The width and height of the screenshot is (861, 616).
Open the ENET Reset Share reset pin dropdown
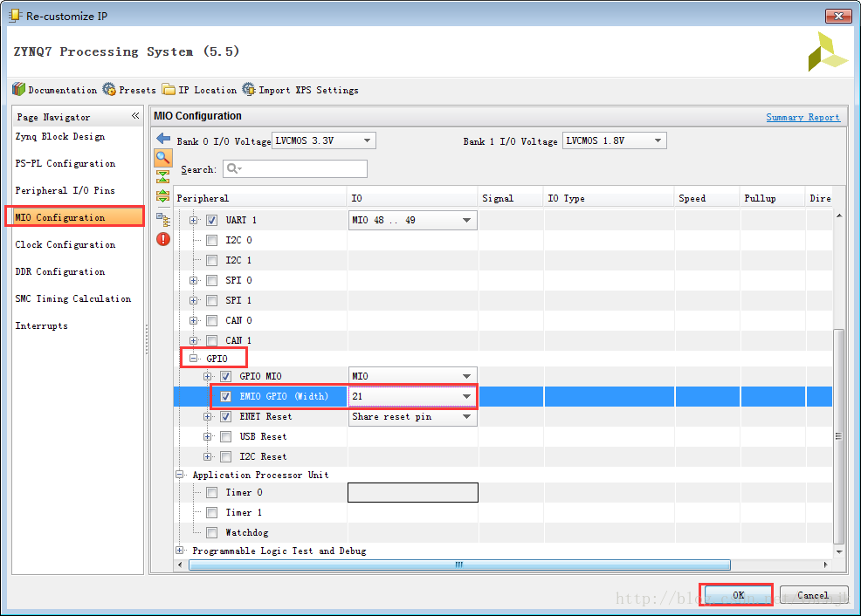(412, 417)
